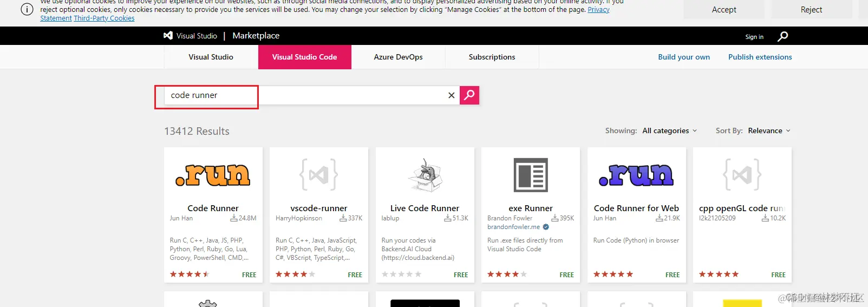Image resolution: width=868 pixels, height=307 pixels.
Task: Open the orange .run Code Runner logo
Action: pyautogui.click(x=213, y=175)
